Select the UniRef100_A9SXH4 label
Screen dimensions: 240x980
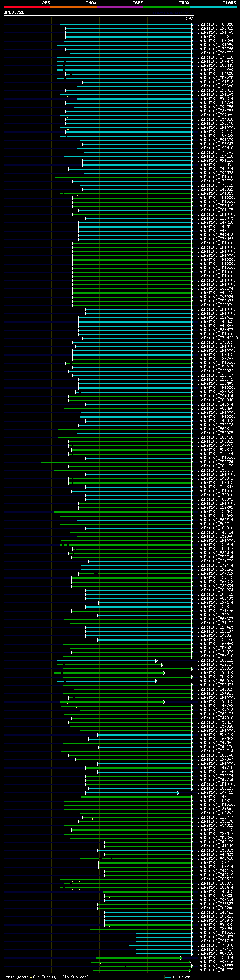[x=215, y=98]
